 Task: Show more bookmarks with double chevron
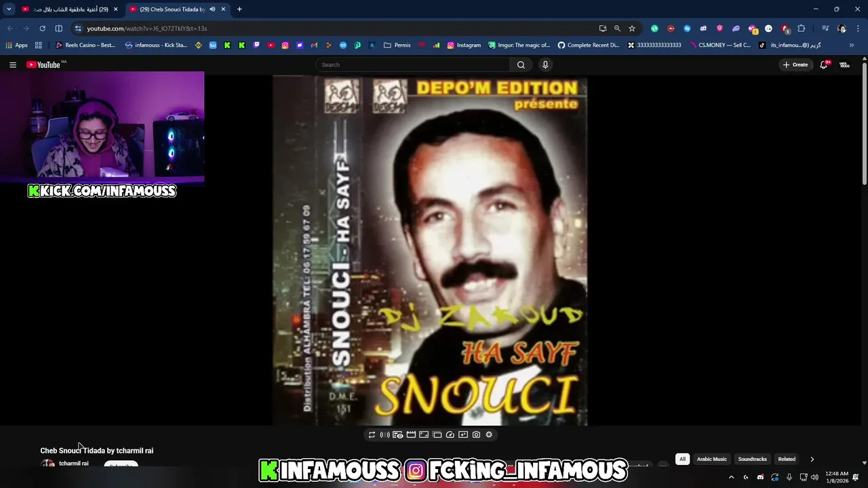click(x=852, y=45)
